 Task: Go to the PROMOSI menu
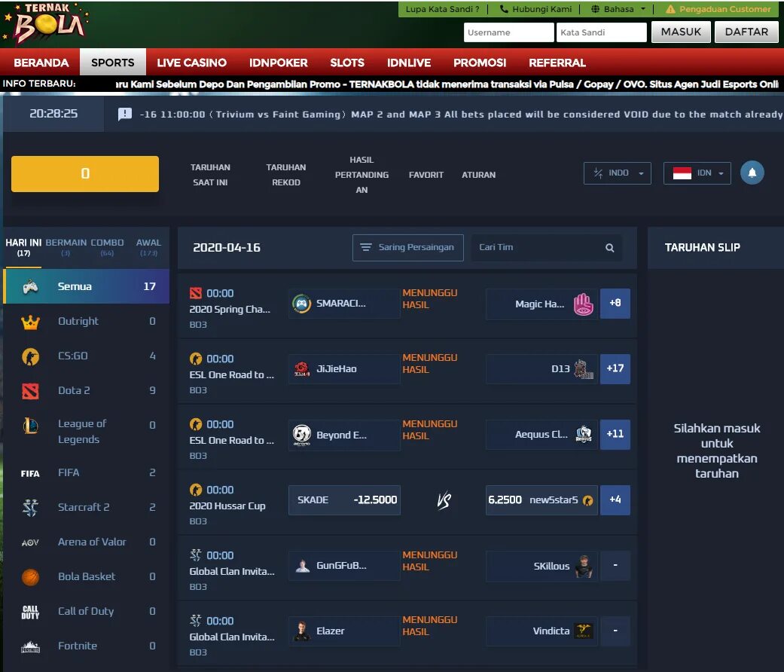(x=480, y=63)
